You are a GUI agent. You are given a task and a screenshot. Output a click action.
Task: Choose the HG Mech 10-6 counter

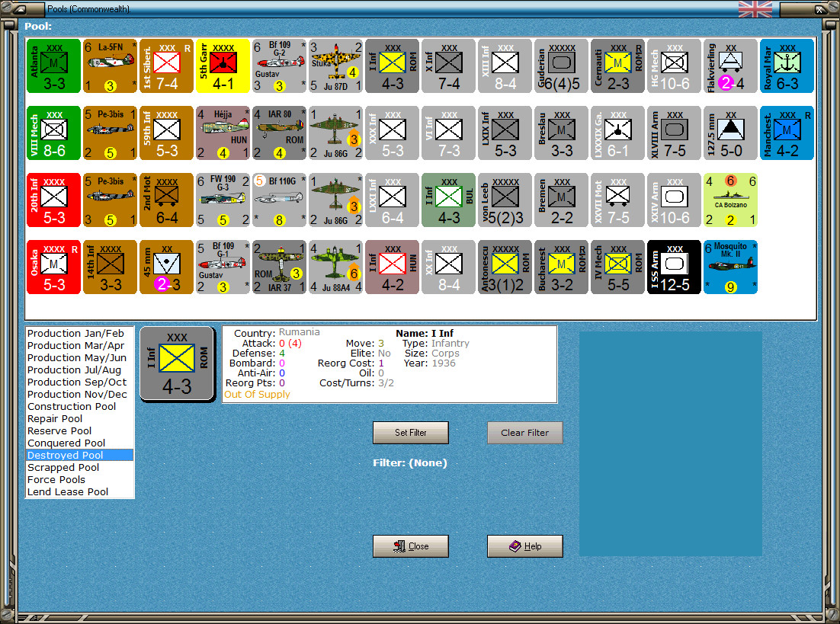point(674,66)
